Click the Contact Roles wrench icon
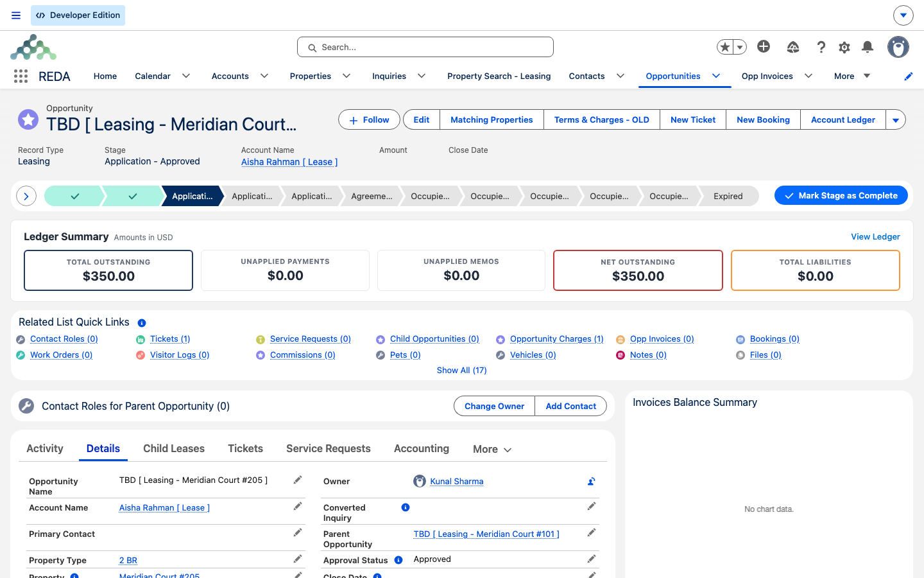 pos(26,406)
